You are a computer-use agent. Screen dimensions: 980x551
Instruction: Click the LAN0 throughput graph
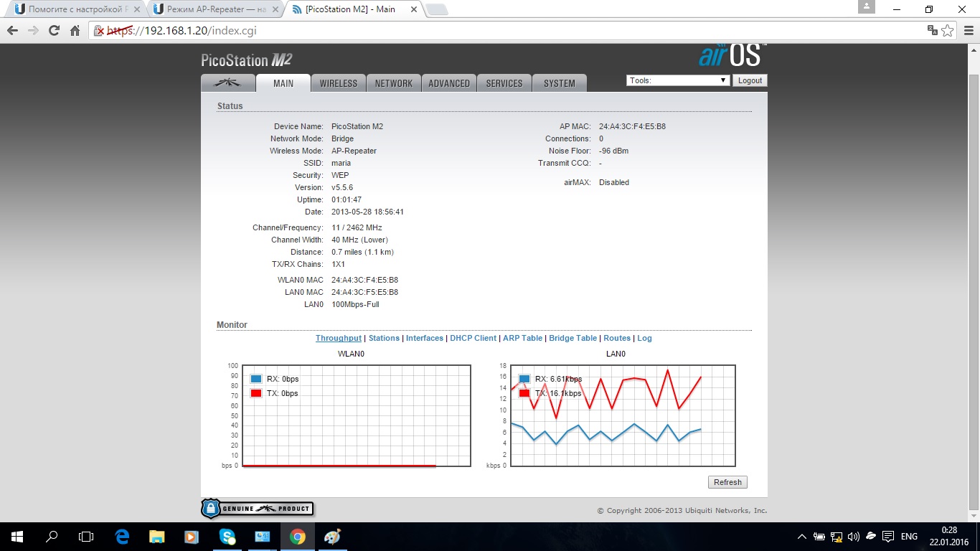click(623, 415)
